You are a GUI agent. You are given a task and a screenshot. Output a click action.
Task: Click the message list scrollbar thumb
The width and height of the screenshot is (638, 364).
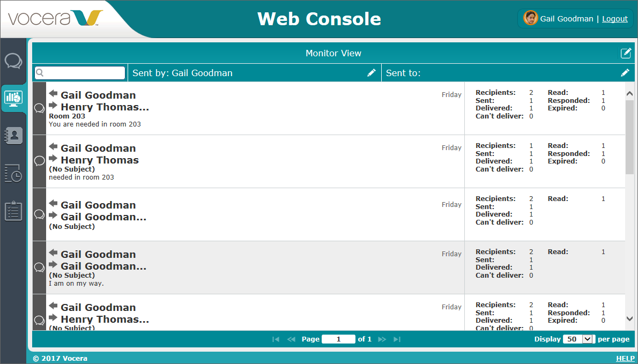629,137
